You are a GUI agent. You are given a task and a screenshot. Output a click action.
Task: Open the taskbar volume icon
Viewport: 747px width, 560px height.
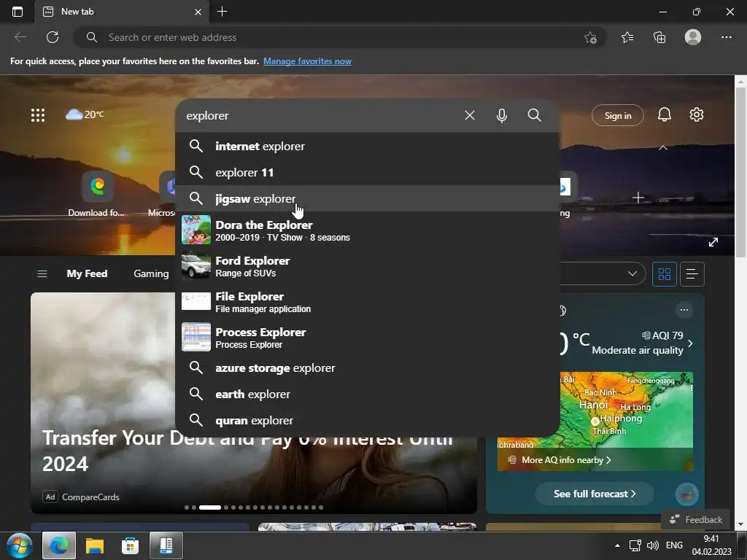click(653, 545)
